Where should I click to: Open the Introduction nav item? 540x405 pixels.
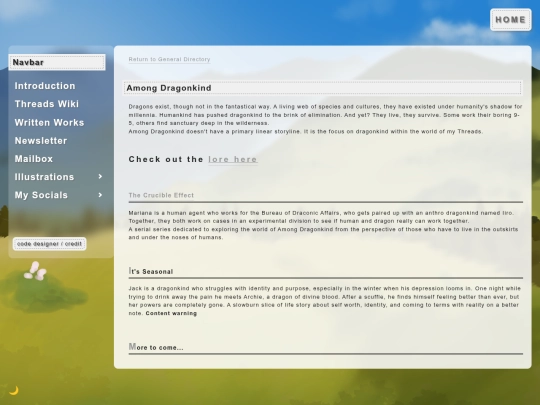pyautogui.click(x=45, y=86)
